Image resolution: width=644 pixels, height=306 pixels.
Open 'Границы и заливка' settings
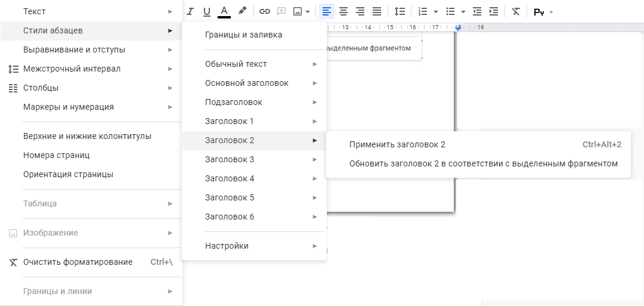coord(243,35)
